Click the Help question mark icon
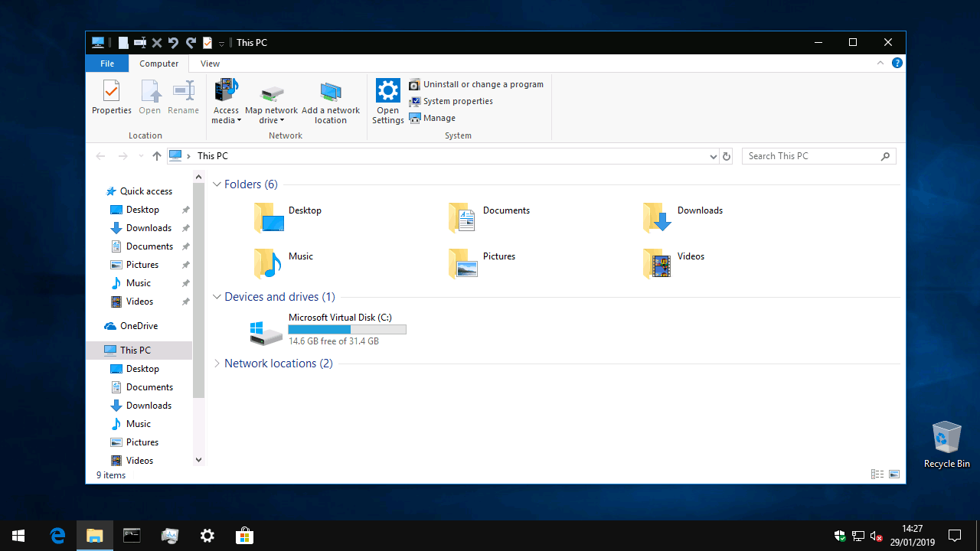The height and width of the screenshot is (551, 980). 897,64
